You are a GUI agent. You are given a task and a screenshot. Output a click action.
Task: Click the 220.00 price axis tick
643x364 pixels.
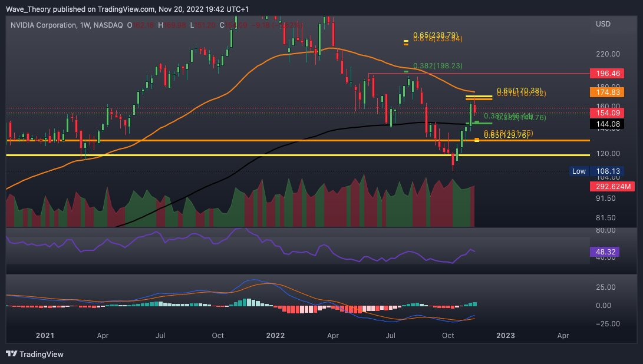coord(608,54)
